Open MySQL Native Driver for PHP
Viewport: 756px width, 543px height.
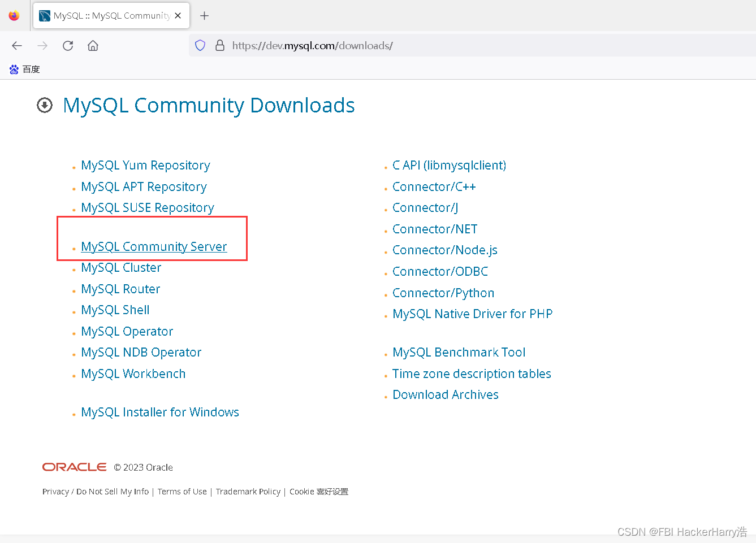473,314
